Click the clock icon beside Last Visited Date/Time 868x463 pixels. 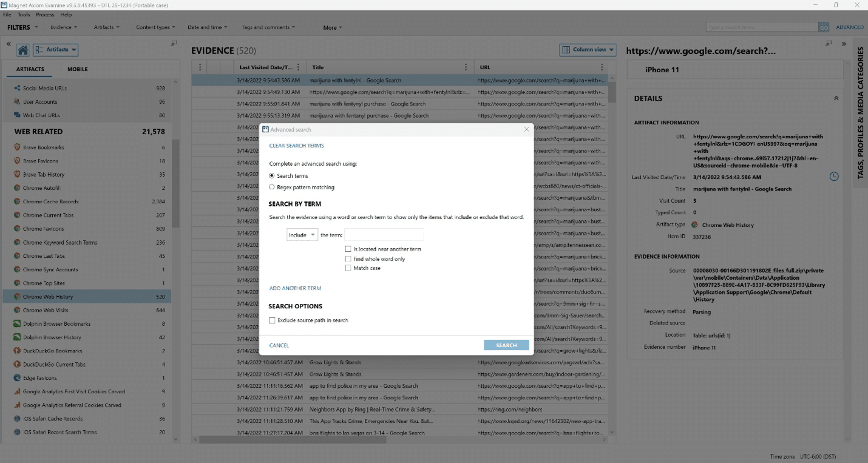click(x=835, y=176)
